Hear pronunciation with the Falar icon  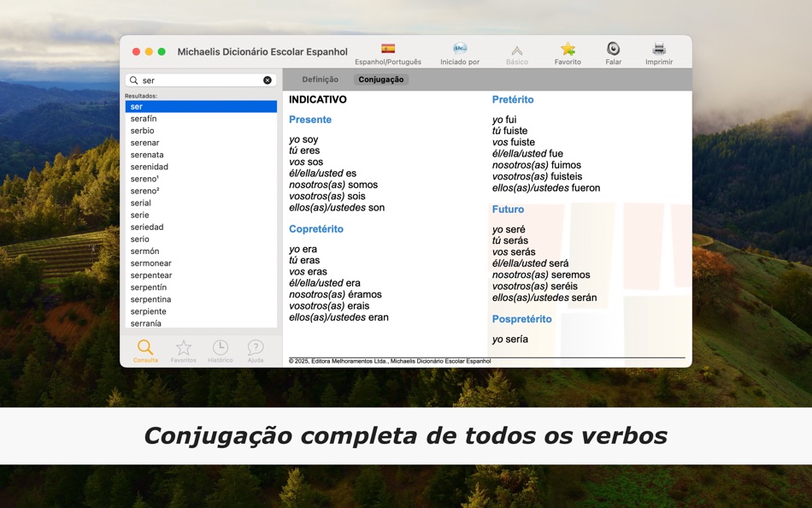coord(613,49)
